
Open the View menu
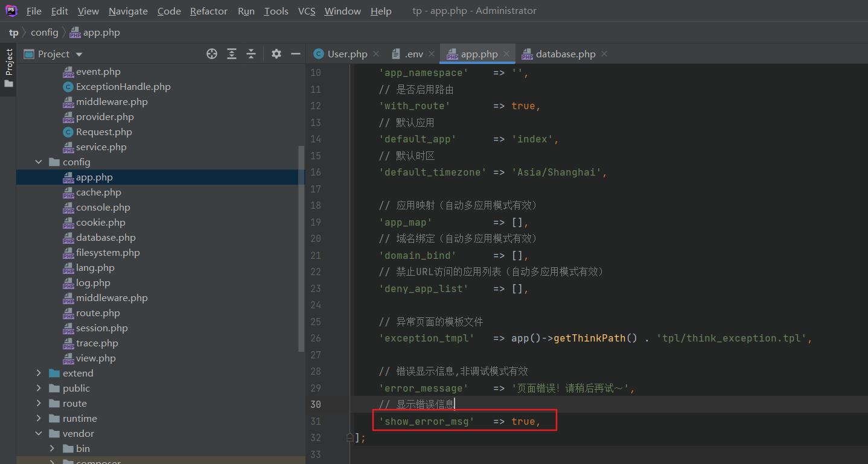(88, 11)
